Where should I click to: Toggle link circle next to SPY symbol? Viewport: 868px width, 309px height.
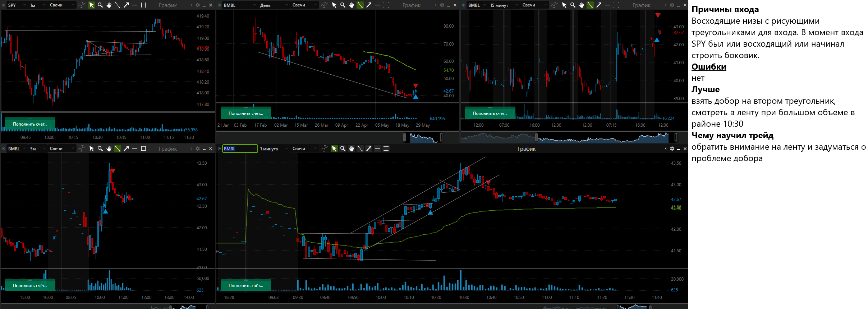click(x=4, y=5)
